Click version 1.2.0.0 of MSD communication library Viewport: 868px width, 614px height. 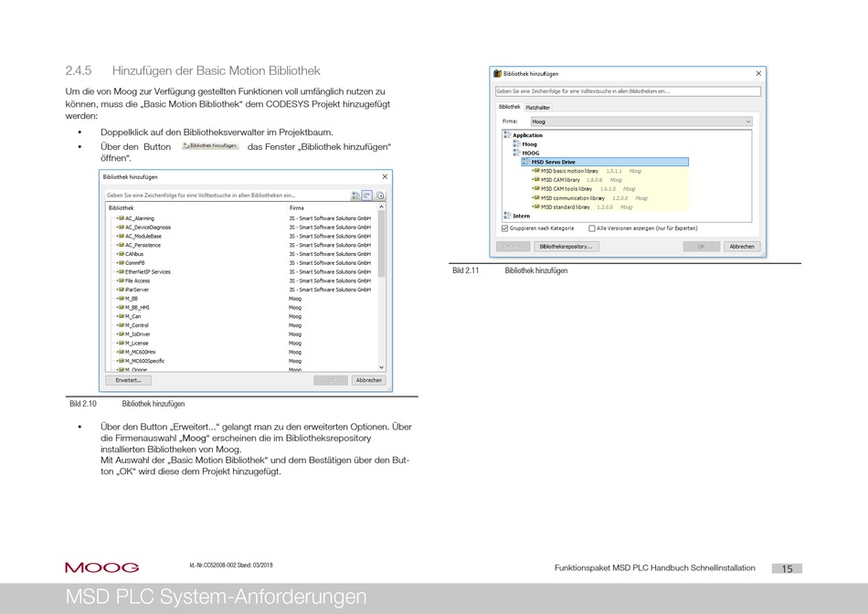620,197
